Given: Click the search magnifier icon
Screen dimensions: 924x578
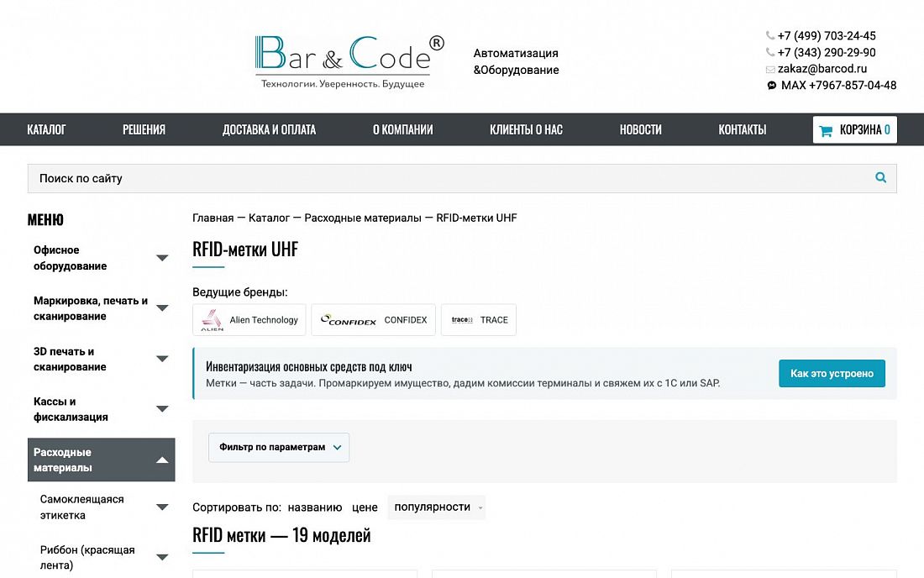Looking at the screenshot, I should click(x=880, y=177).
